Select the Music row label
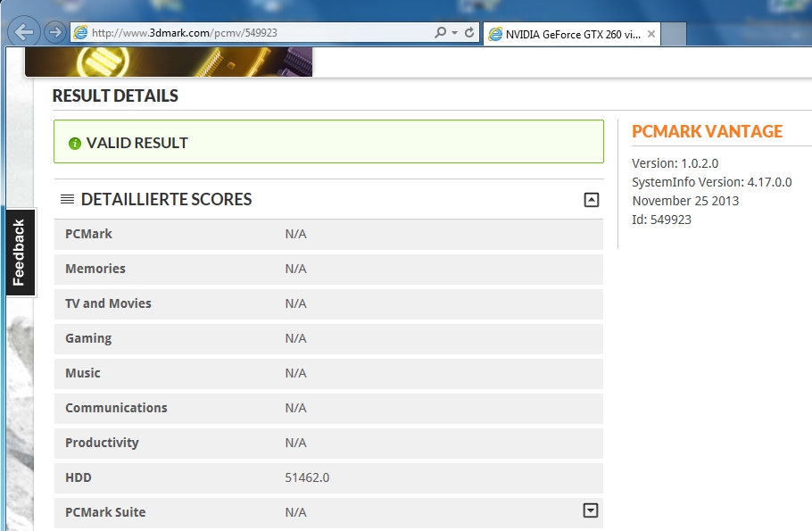This screenshot has height=531, width=812. point(83,373)
